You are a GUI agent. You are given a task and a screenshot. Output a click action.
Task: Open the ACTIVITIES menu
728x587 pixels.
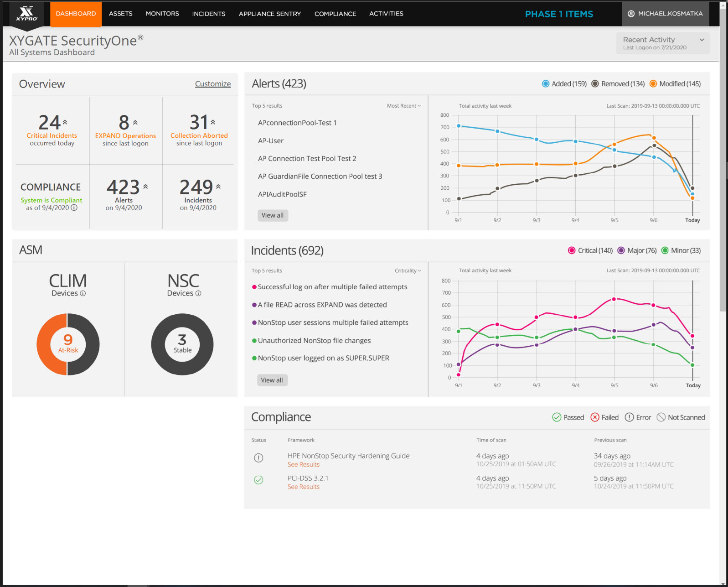tap(386, 14)
